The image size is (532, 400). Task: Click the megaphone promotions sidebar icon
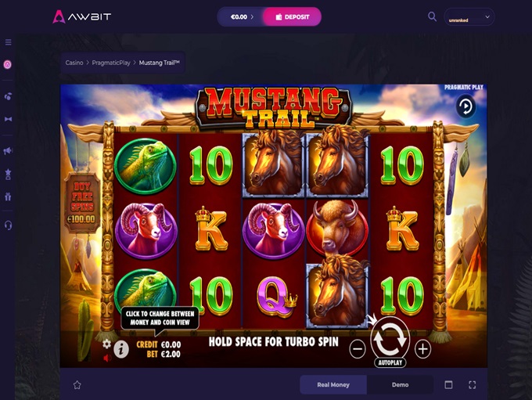click(x=8, y=150)
